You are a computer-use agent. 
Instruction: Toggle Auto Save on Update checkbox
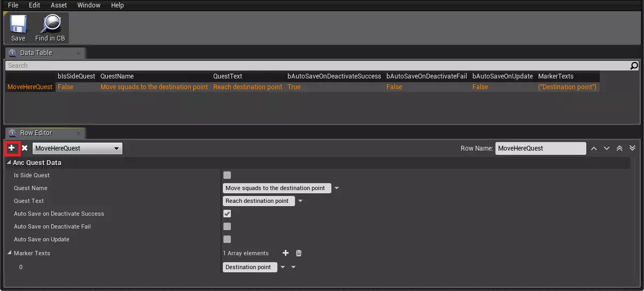[227, 239]
